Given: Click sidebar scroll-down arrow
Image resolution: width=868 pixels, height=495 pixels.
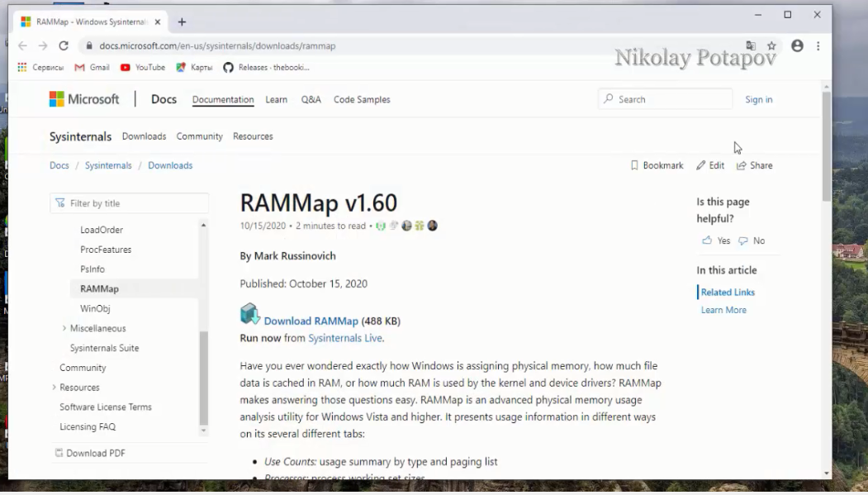Looking at the screenshot, I should coord(204,431).
